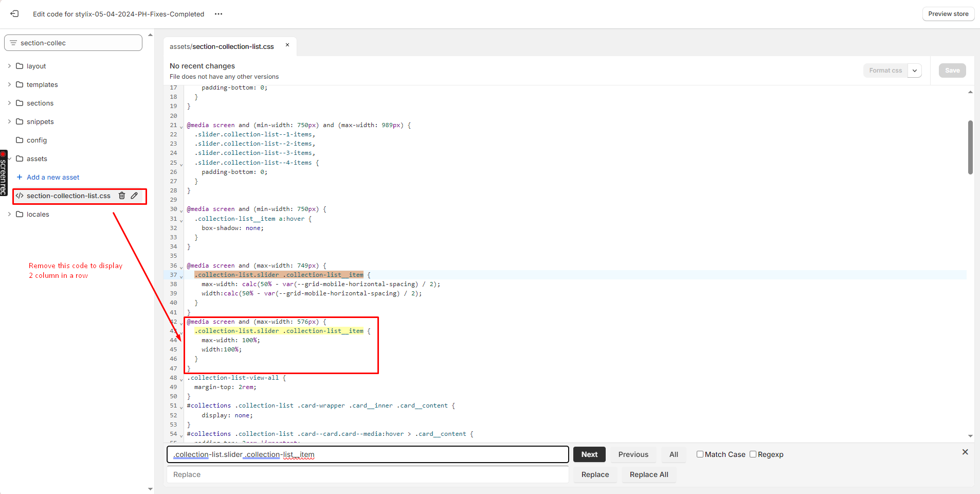This screenshot has width=980, height=494.
Task: Expand the layout folder
Action: tap(9, 66)
